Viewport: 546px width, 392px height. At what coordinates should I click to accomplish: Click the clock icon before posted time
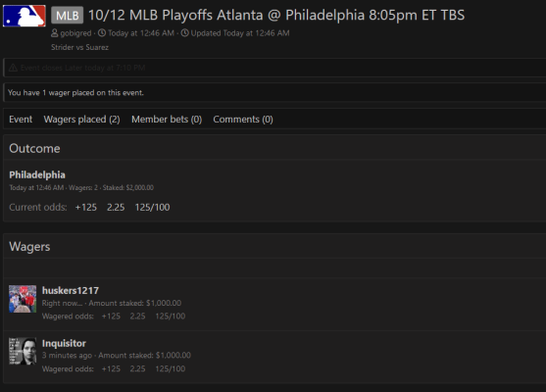pyautogui.click(x=102, y=33)
